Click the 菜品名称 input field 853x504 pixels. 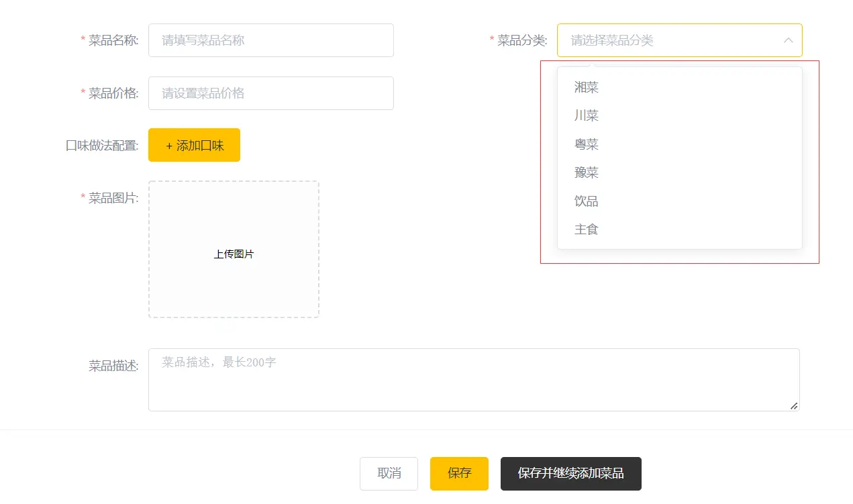(270, 40)
